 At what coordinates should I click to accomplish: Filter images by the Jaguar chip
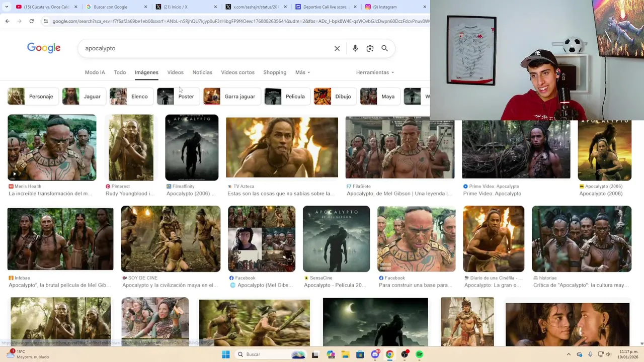click(84, 97)
